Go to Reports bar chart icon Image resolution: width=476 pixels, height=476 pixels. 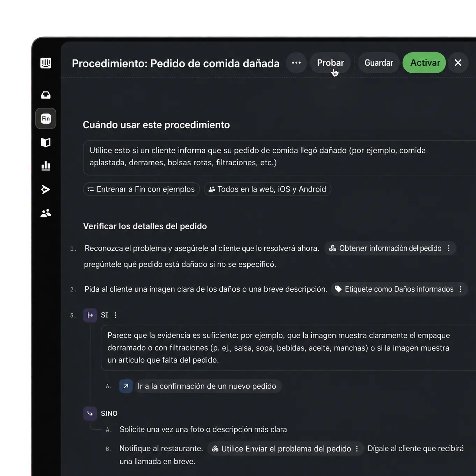tap(46, 166)
